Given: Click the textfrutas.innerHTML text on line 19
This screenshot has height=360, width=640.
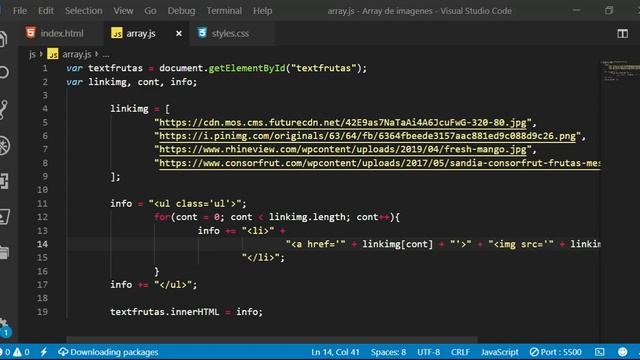Looking at the screenshot, I should (x=164, y=312).
